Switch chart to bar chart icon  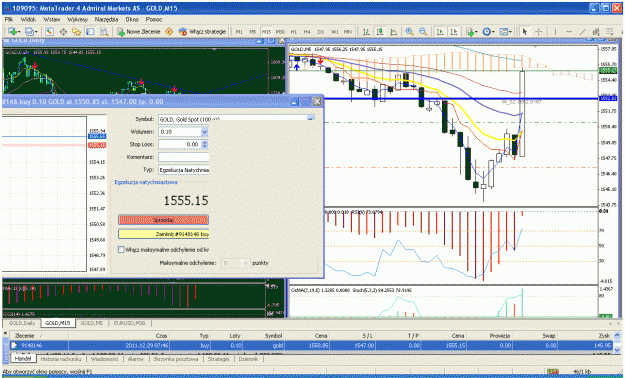366,32
